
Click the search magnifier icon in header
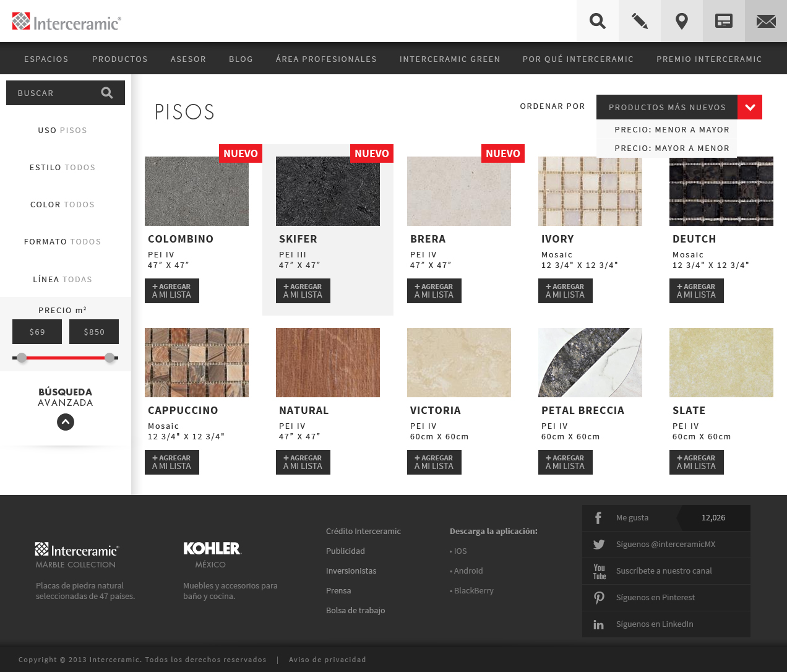[597, 22]
